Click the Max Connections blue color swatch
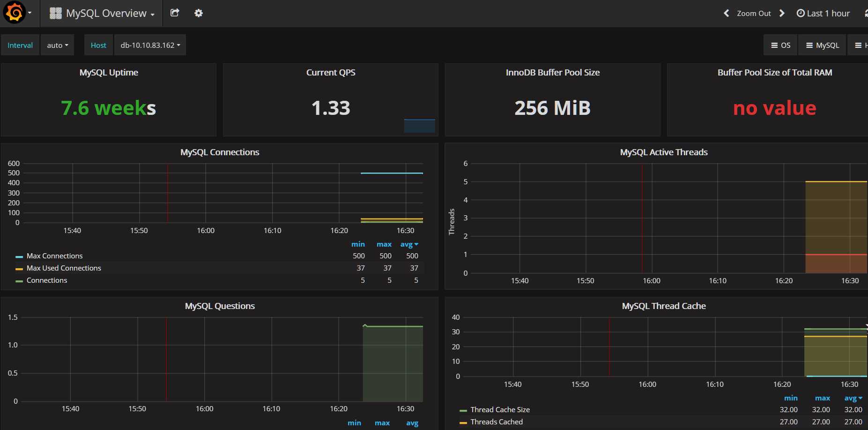Image resolution: width=868 pixels, height=430 pixels. pos(19,256)
